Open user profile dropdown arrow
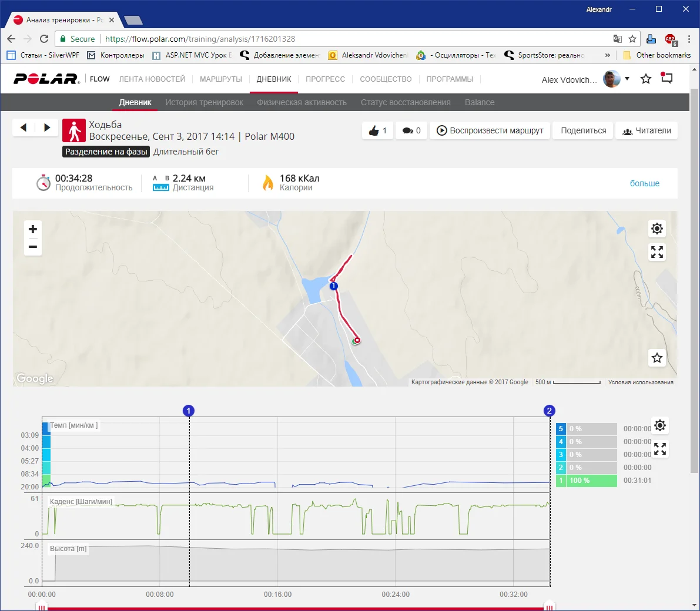Viewport: 700px width, 611px height. (x=627, y=79)
